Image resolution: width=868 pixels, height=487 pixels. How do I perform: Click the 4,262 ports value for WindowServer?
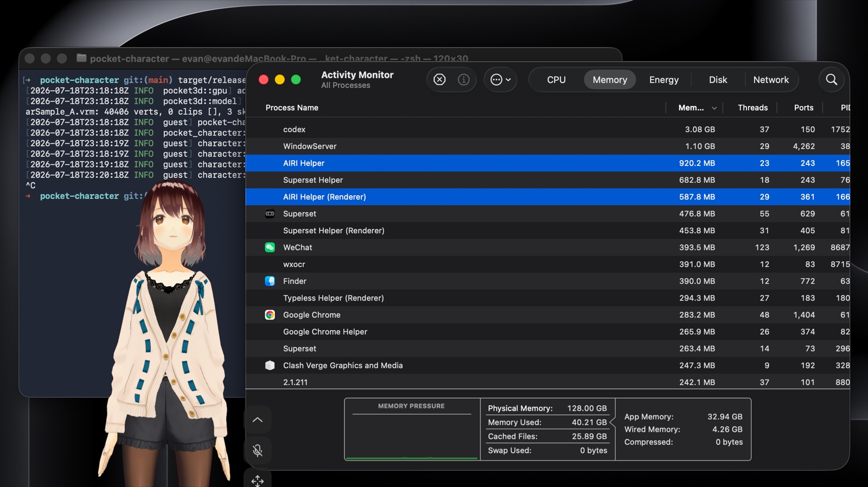coord(803,146)
